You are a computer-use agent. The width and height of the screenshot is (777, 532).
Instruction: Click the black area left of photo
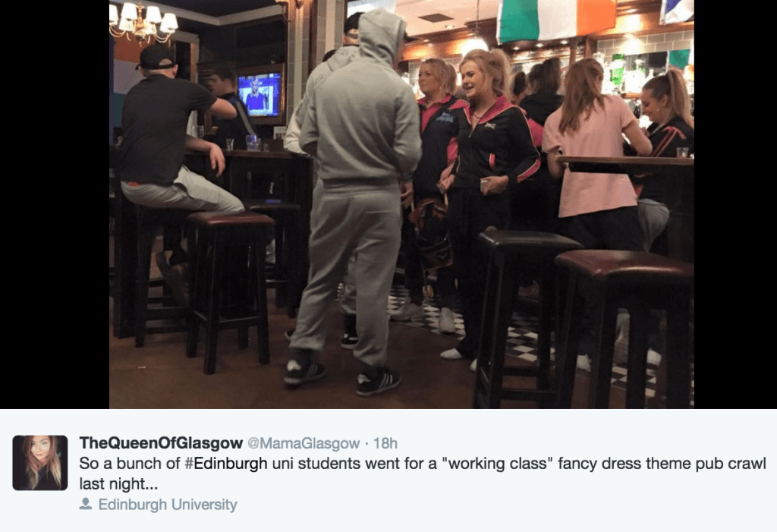tap(55, 204)
